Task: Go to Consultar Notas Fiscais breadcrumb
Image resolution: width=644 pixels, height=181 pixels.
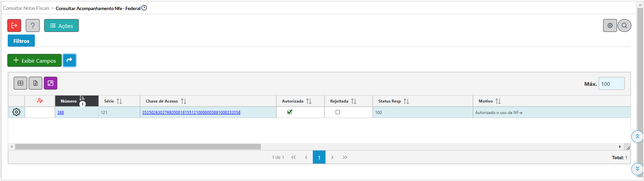Action: click(26, 8)
